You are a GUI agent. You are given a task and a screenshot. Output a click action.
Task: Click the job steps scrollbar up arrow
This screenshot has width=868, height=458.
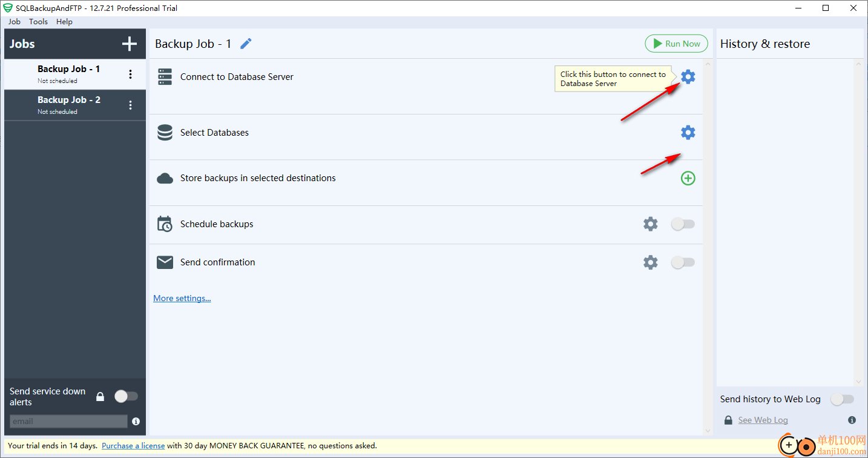coord(708,63)
